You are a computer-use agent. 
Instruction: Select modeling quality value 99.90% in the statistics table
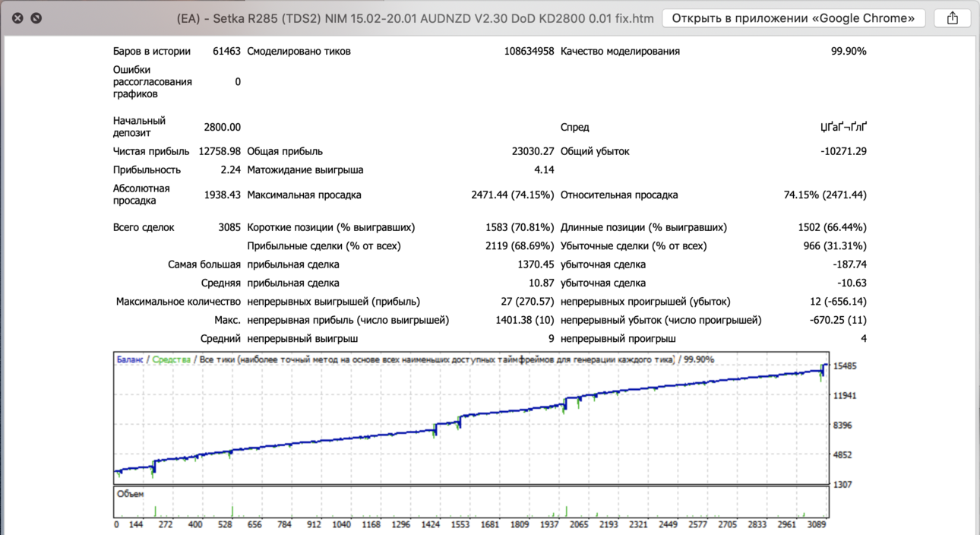click(x=849, y=52)
